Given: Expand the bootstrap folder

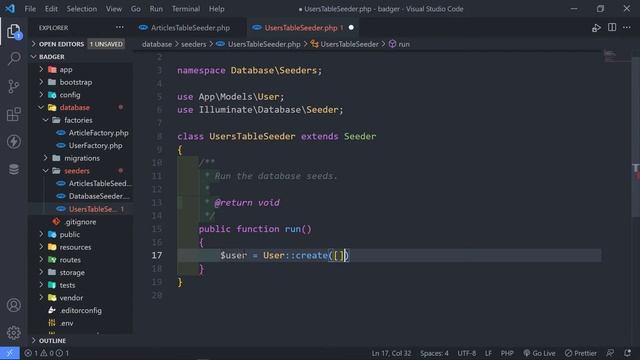Looking at the screenshot, I should pyautogui.click(x=76, y=82).
